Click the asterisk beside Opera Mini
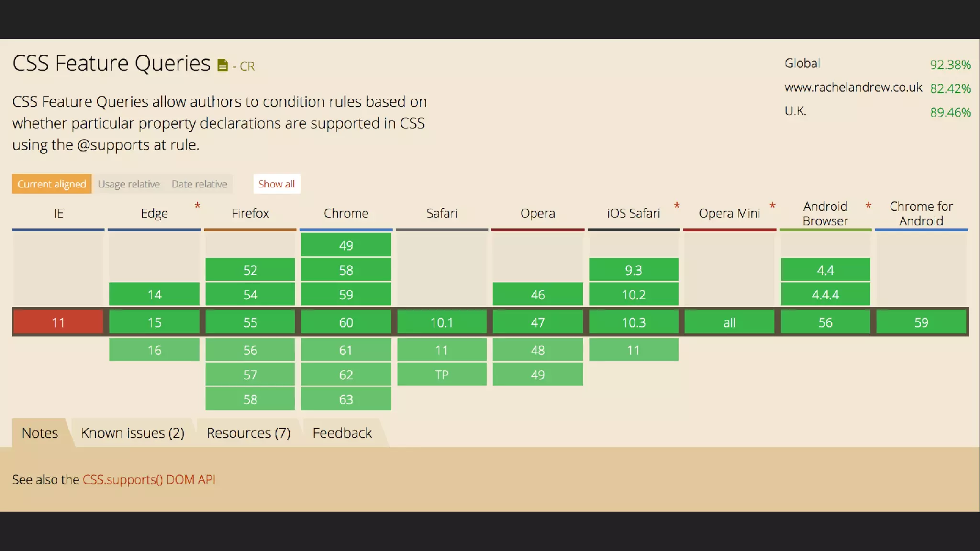This screenshot has width=980, height=551. click(772, 206)
